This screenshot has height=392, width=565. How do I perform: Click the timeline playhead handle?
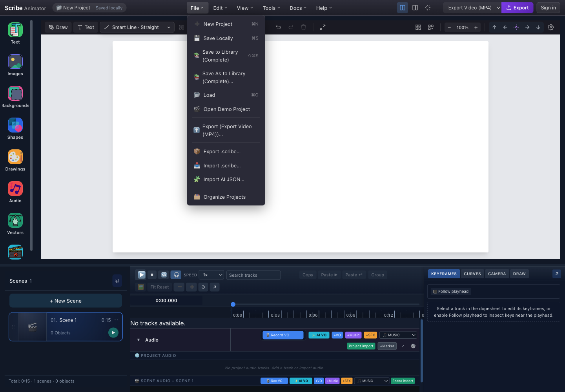(x=233, y=304)
